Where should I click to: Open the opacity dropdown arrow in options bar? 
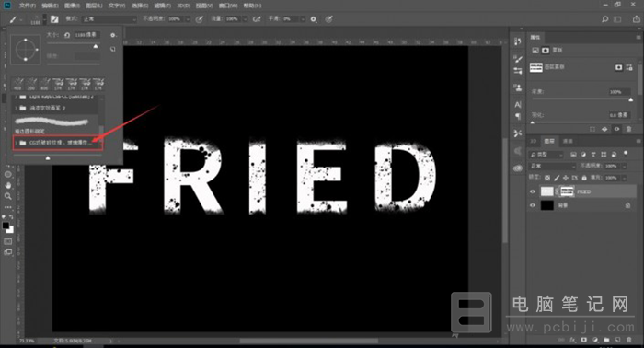(x=188, y=19)
